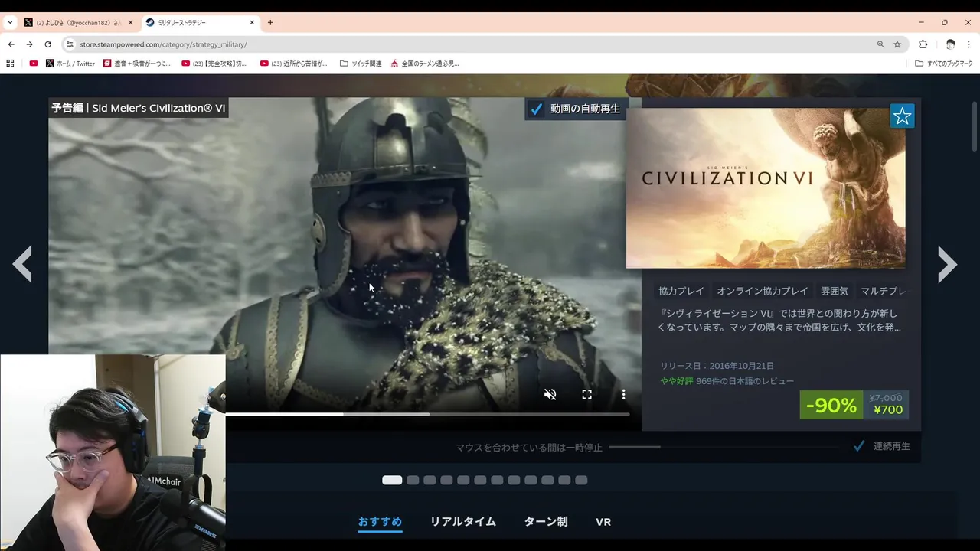Close the ミリタリーストラテジー Steam tab
This screenshot has height=551, width=980.
(252, 23)
